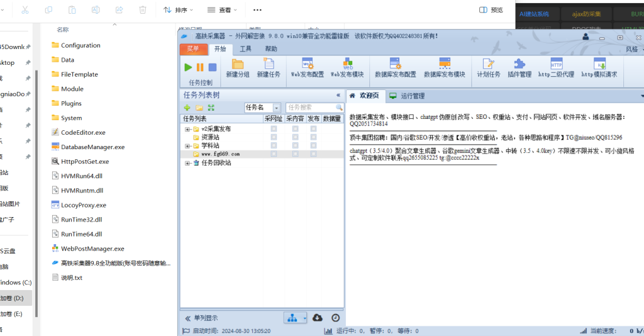This screenshot has height=336, width=644.
Task: Click the ajax防采集 link in background window
Action: (x=586, y=14)
